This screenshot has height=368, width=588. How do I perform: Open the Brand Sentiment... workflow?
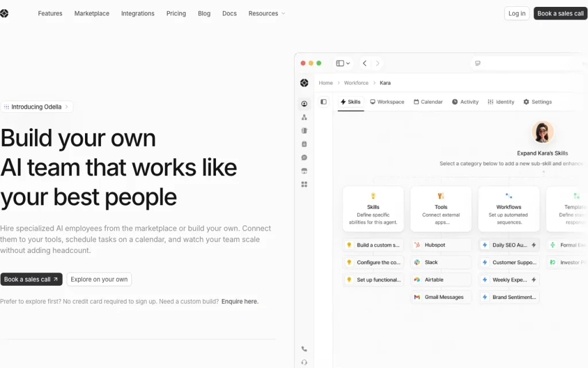coord(509,297)
